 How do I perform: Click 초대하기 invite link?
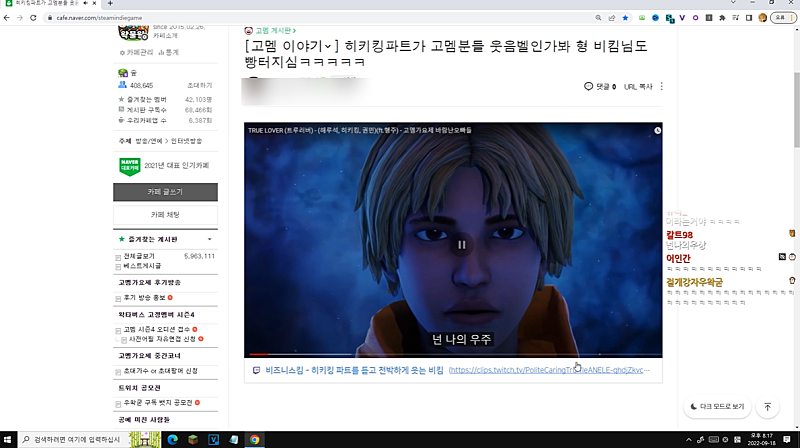(199, 85)
